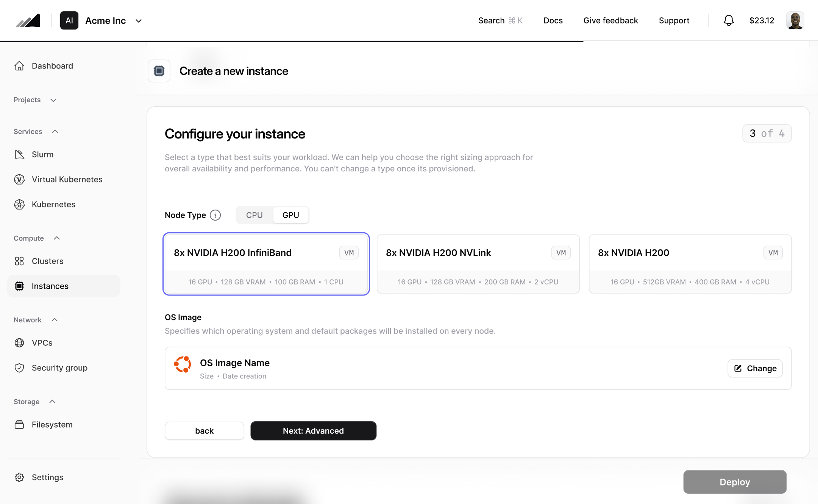This screenshot has width=818, height=504.
Task: Select the Instances section icon
Action: [19, 286]
